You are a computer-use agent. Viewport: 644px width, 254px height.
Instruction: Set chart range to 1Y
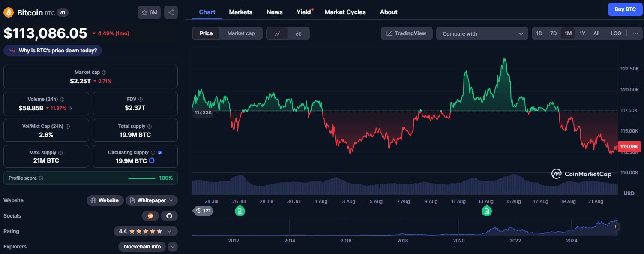point(582,33)
